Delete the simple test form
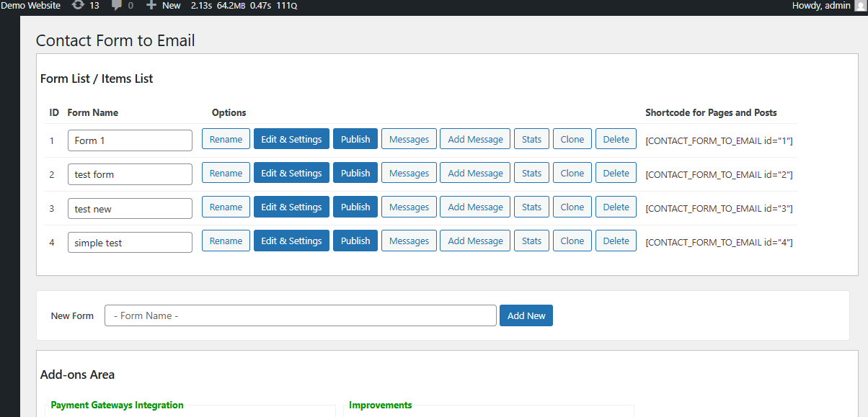Image resolution: width=868 pixels, height=417 pixels. pos(616,241)
